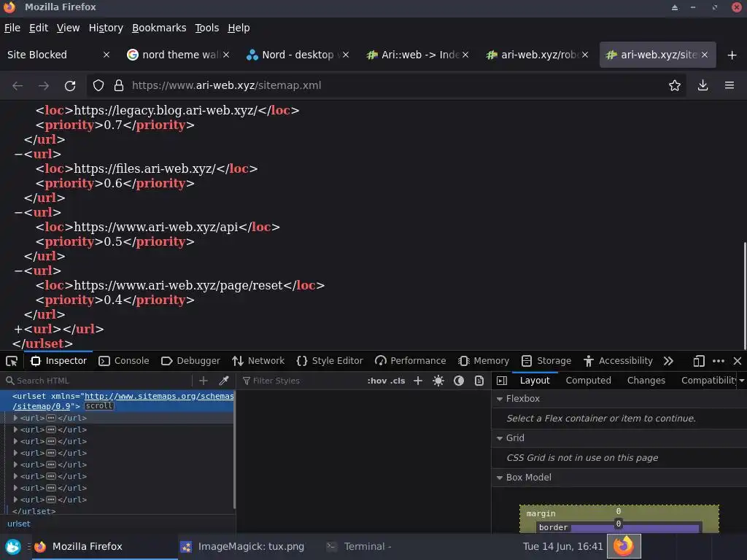747x560 pixels.
Task: Open the History menu
Action: 106,28
